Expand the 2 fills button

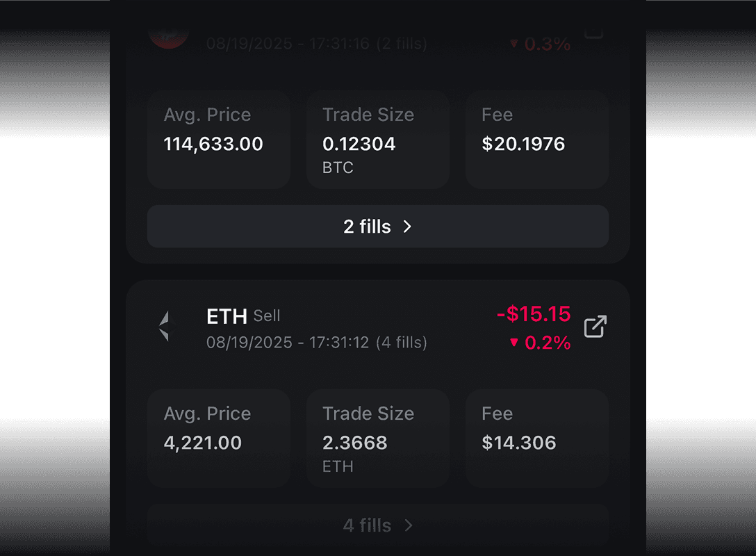pos(377,227)
